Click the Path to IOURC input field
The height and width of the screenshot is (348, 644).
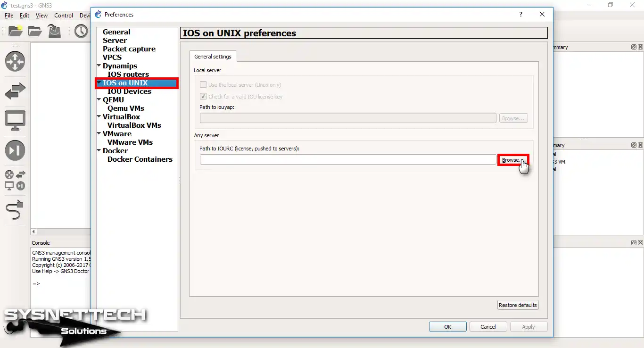click(x=348, y=160)
